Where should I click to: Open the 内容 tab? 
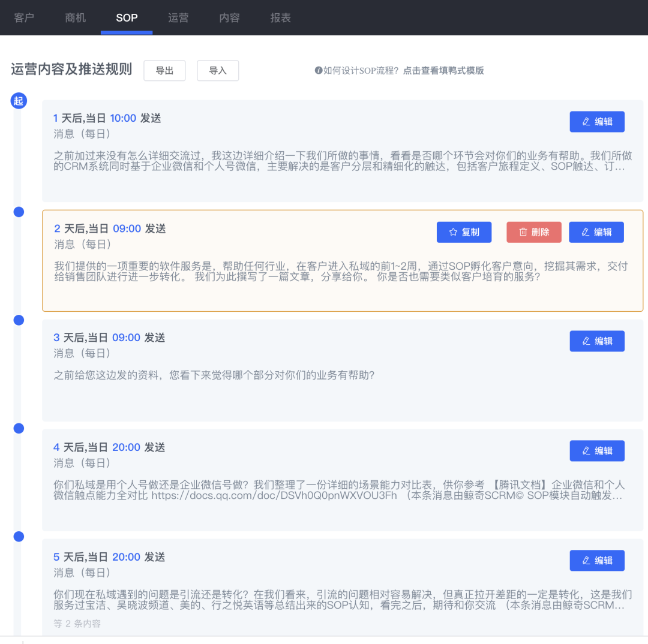(x=229, y=18)
